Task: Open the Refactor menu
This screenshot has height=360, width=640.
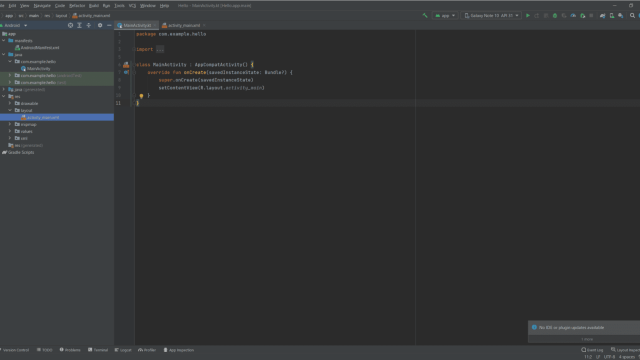Action: [77, 6]
